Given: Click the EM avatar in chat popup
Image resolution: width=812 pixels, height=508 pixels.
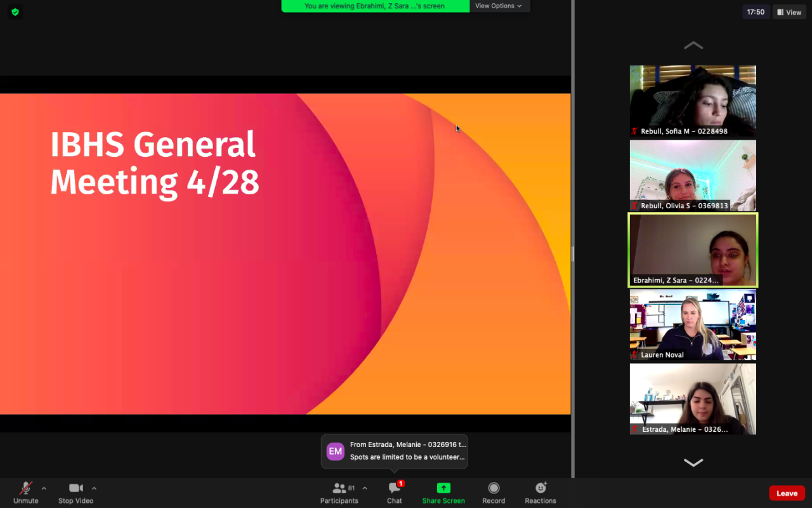Looking at the screenshot, I should click(335, 451).
